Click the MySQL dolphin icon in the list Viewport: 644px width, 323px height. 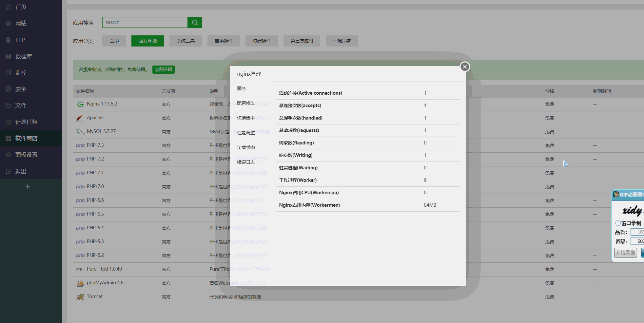point(80,132)
